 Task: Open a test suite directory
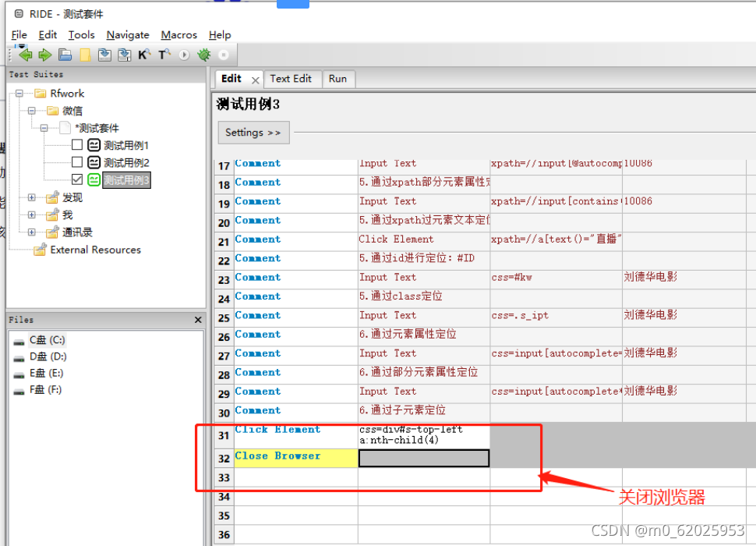[65, 55]
